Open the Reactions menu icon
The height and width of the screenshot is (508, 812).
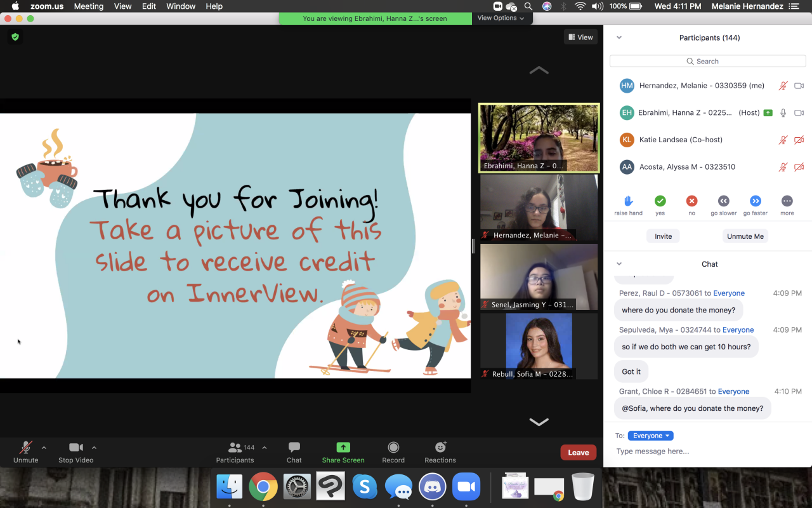440,448
